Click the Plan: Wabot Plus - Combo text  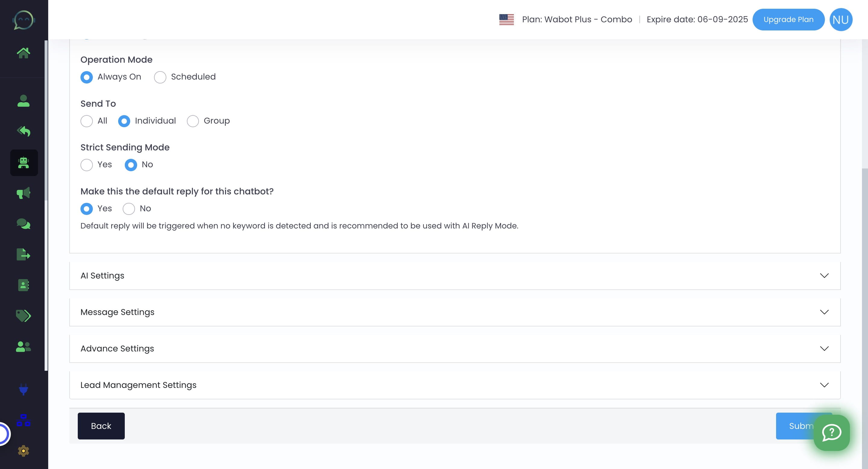tap(577, 20)
